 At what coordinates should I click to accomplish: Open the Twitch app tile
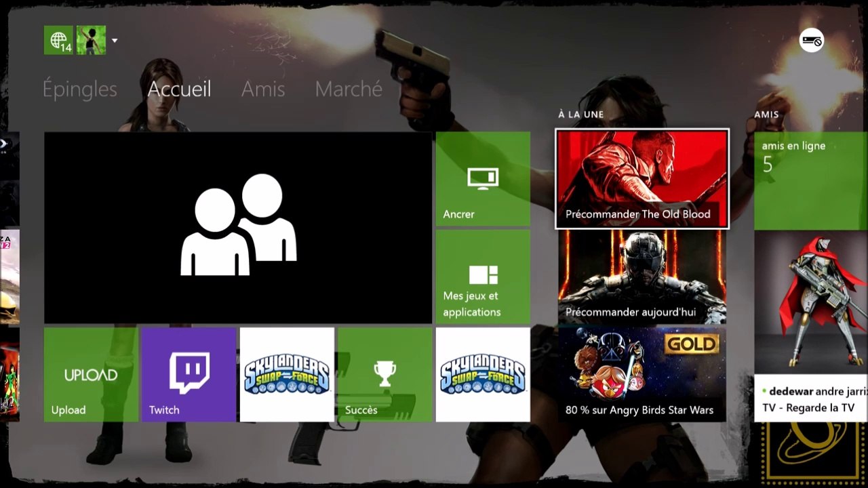(189, 375)
